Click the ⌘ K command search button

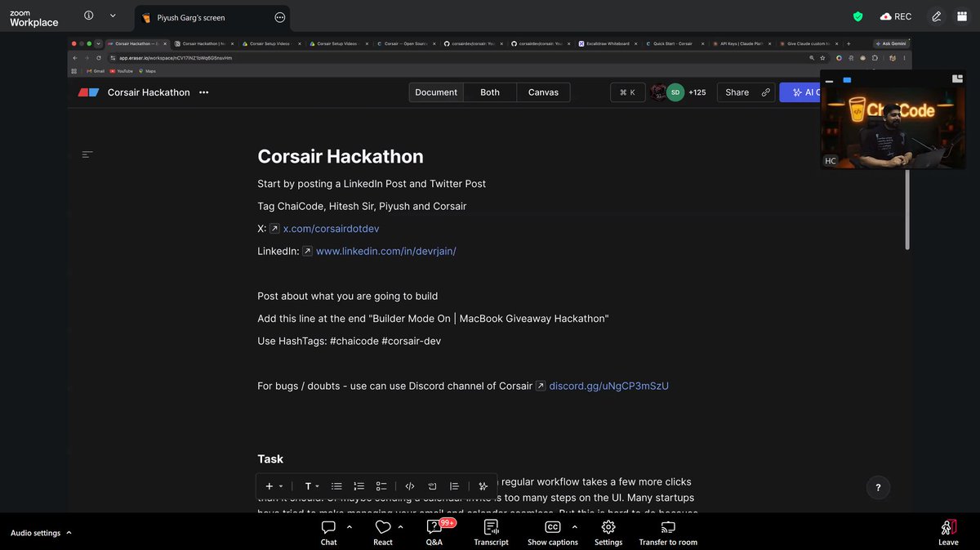pyautogui.click(x=627, y=92)
